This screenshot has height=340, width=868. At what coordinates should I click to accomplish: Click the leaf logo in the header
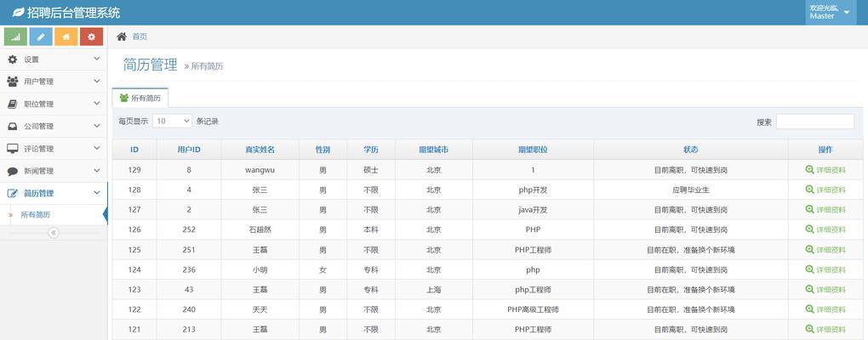click(x=18, y=12)
